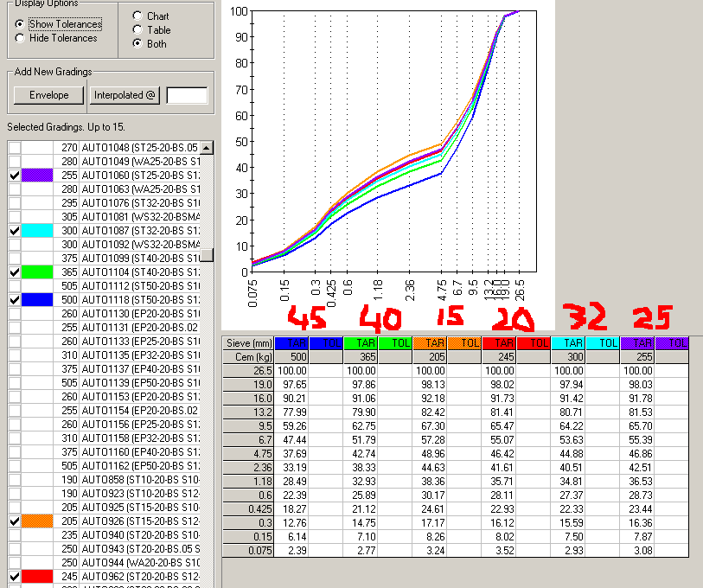Select the Both display radio button

click(137, 43)
